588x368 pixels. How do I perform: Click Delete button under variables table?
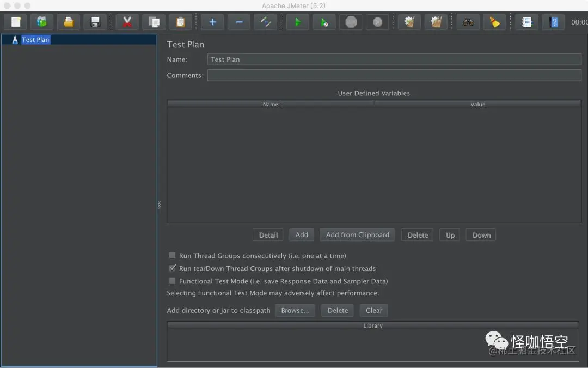pos(418,235)
